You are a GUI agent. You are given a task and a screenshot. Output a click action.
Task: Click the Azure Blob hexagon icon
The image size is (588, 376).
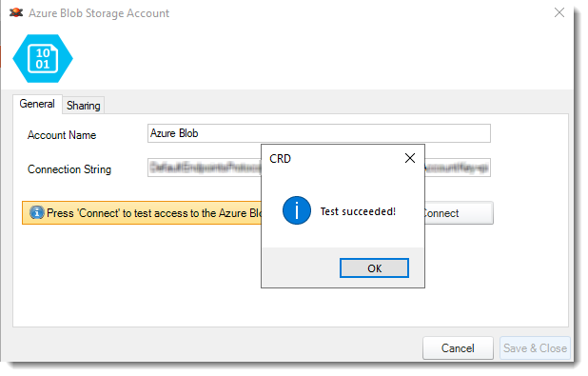tap(43, 58)
